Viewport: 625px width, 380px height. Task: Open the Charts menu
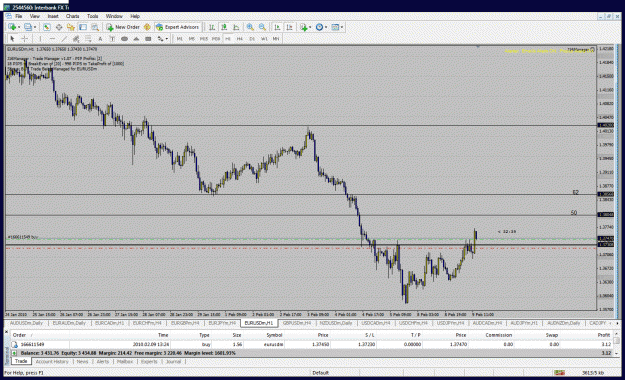coord(73,16)
